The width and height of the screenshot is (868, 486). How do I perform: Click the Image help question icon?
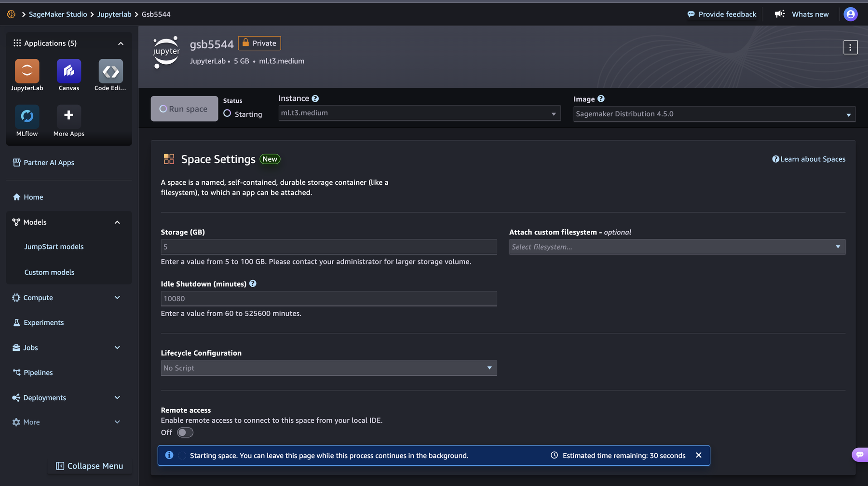click(x=601, y=98)
